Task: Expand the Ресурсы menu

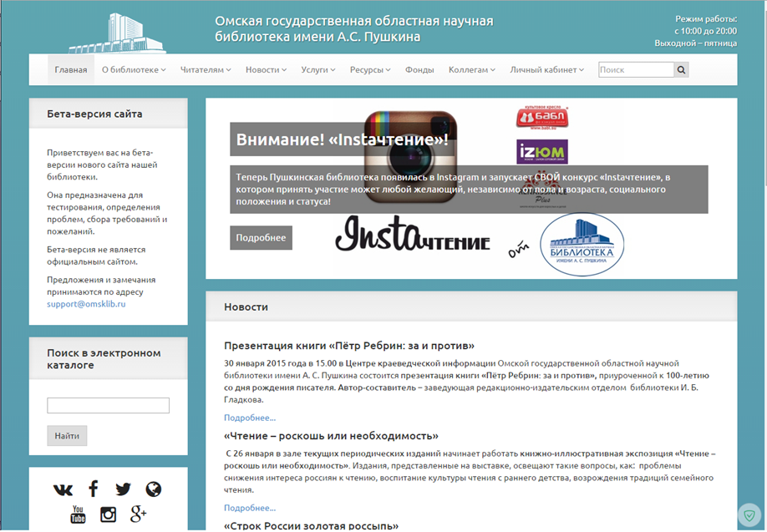Action: pyautogui.click(x=370, y=70)
